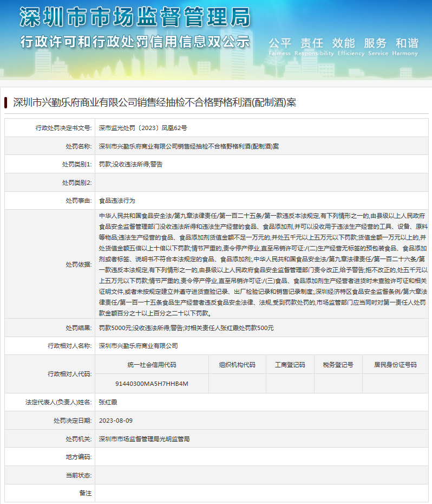Click the column header 税务登记号
The image size is (432, 504).
tap(338, 365)
